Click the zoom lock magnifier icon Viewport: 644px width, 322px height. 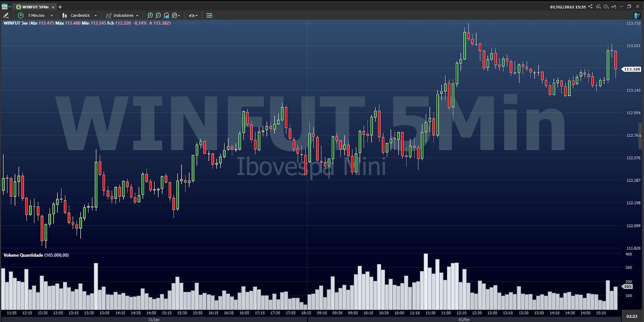point(167,15)
